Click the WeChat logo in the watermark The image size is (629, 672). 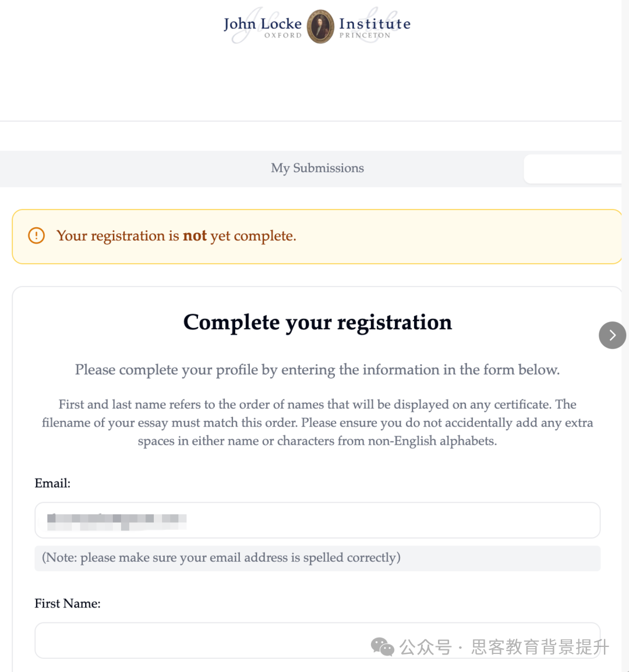382,647
